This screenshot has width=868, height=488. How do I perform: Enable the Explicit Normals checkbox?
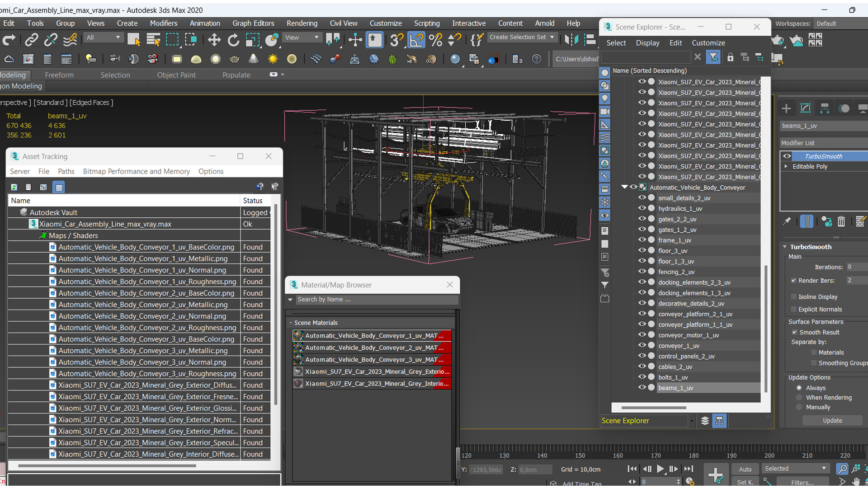tap(793, 310)
